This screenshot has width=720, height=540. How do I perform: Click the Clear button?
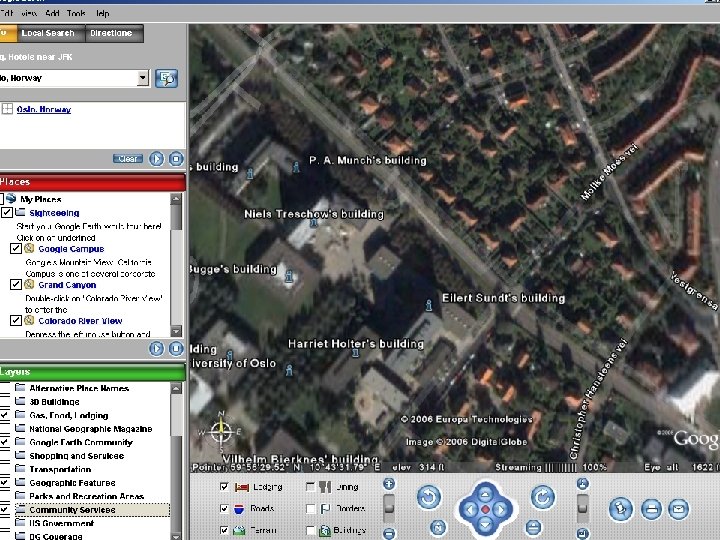pyautogui.click(x=128, y=159)
